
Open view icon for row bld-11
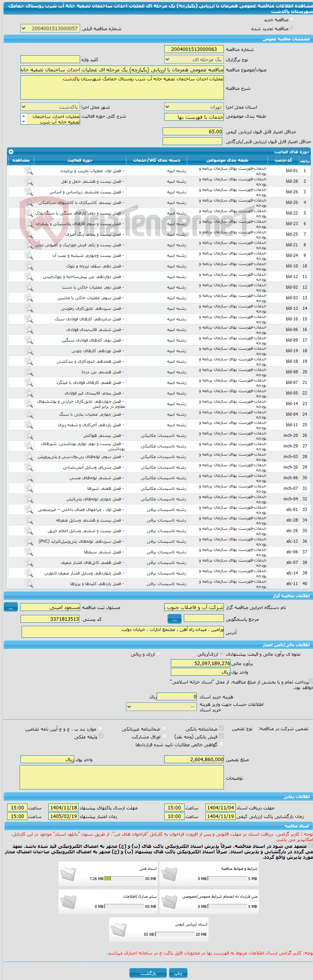[28, 425]
